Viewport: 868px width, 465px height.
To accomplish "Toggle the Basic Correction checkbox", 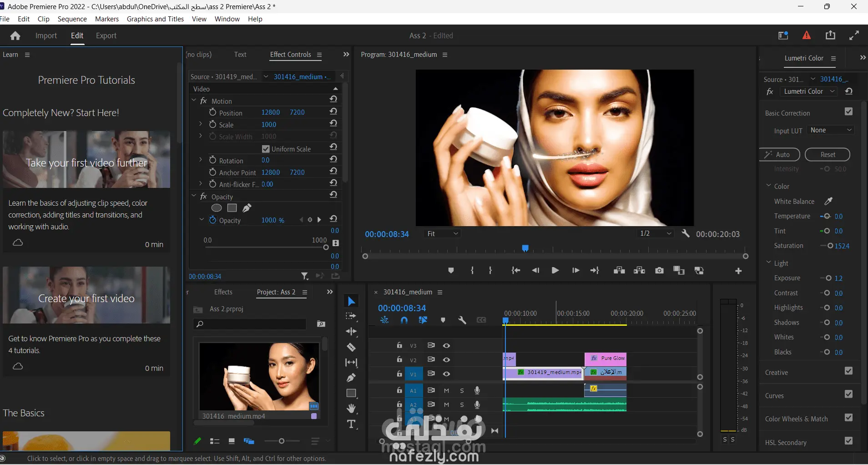I will pos(848,111).
